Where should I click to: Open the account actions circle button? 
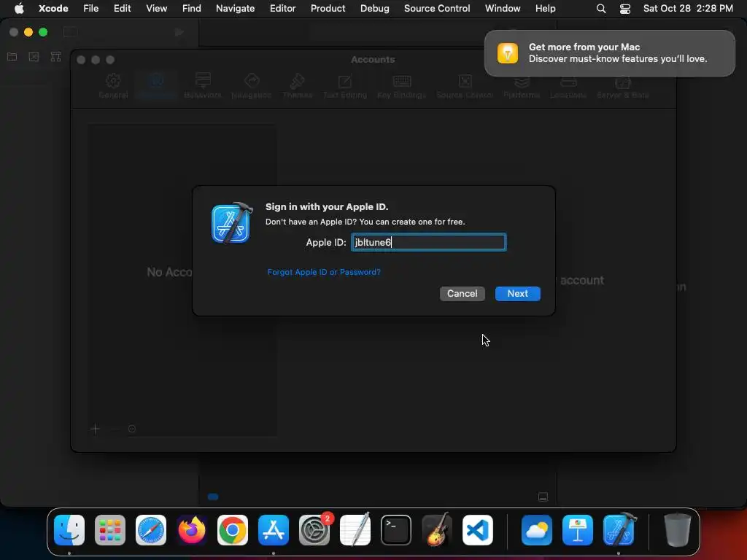[x=132, y=429]
